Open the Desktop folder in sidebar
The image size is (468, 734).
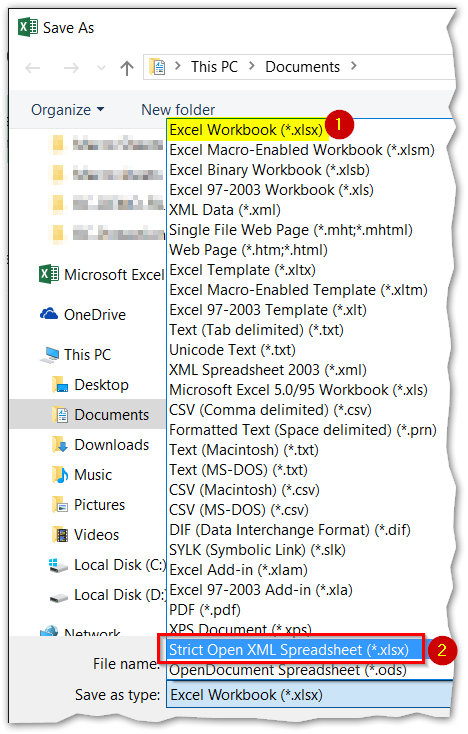click(x=101, y=384)
